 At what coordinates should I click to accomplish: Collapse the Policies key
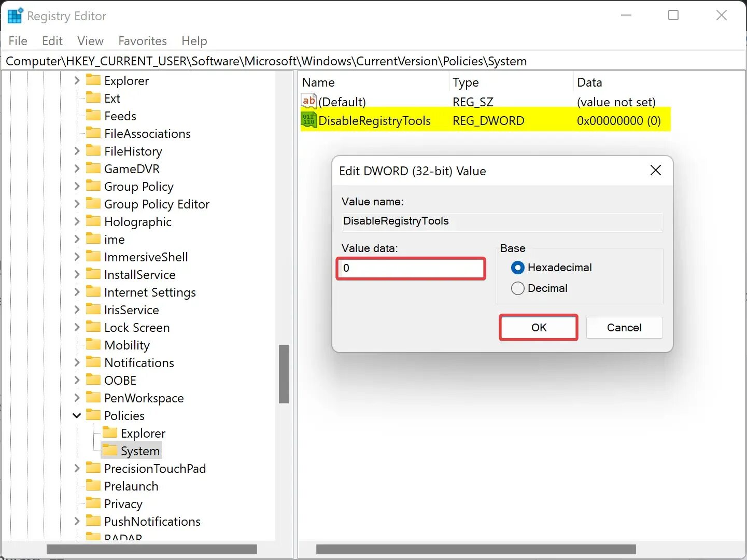77,415
